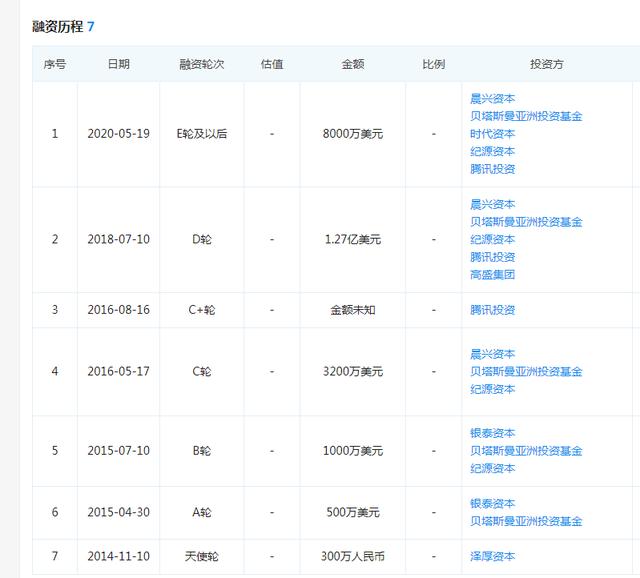Open 银泰资本 in the B轮 row
The image size is (640, 578).
click(x=492, y=433)
